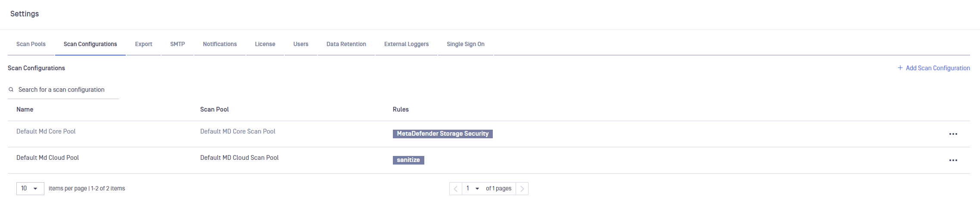The width and height of the screenshot is (980, 224).
Task: Open the items per page dropdown
Action: point(30,189)
